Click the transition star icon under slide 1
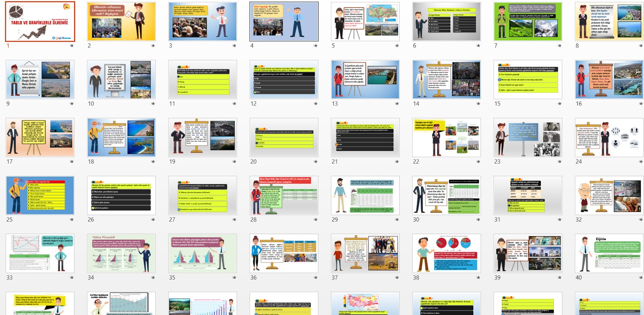Viewport: 644px width, 315px height. (72, 46)
